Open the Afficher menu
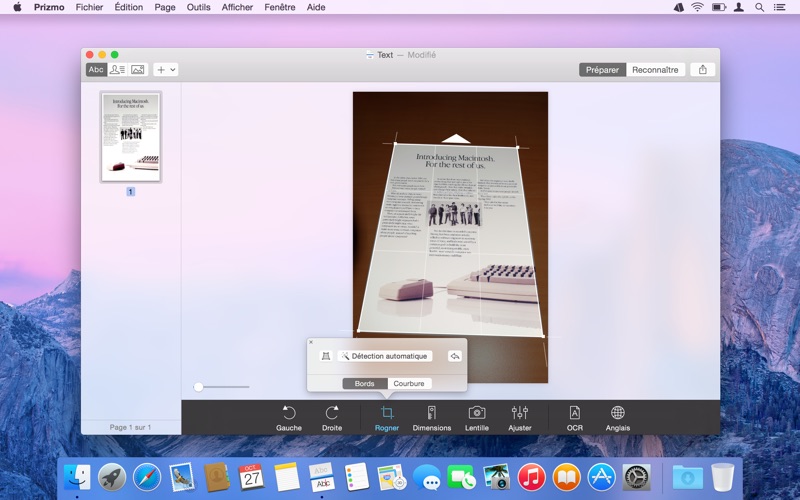Viewport: 800px width, 500px height. [x=237, y=7]
